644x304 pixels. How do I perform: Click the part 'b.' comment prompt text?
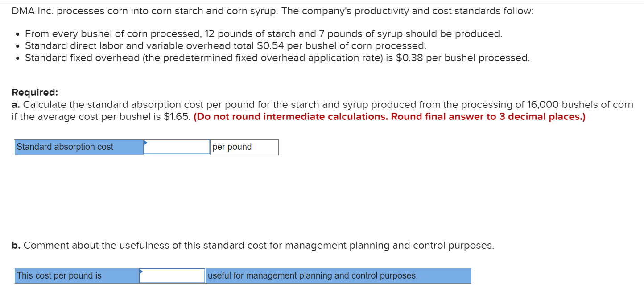tap(252, 245)
